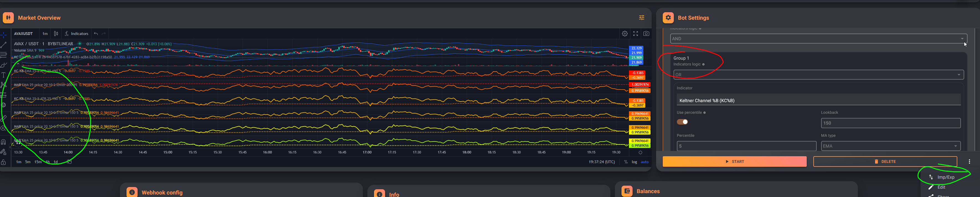Click the 19:37:24 (UTC) timezone clock
The width and height of the screenshot is (980, 197).
click(x=602, y=162)
